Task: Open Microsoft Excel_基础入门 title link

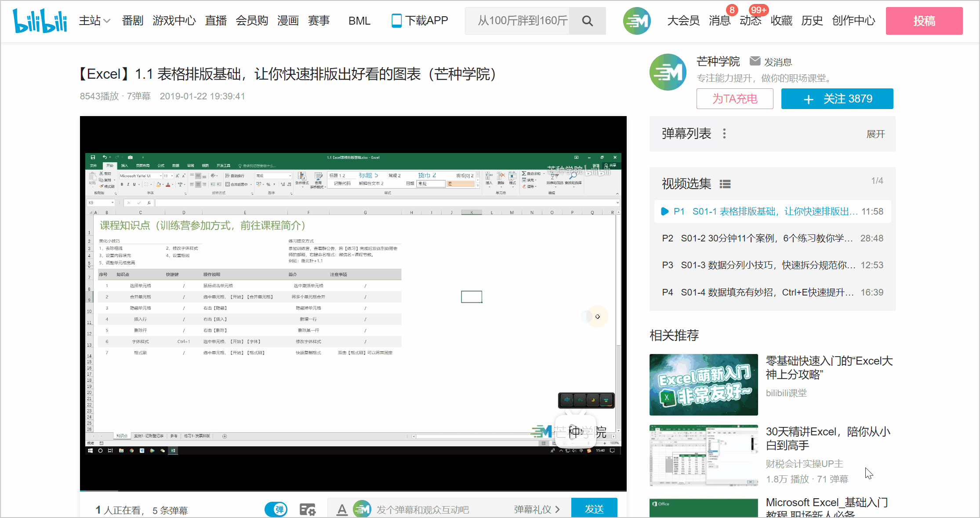Action: coord(827,508)
